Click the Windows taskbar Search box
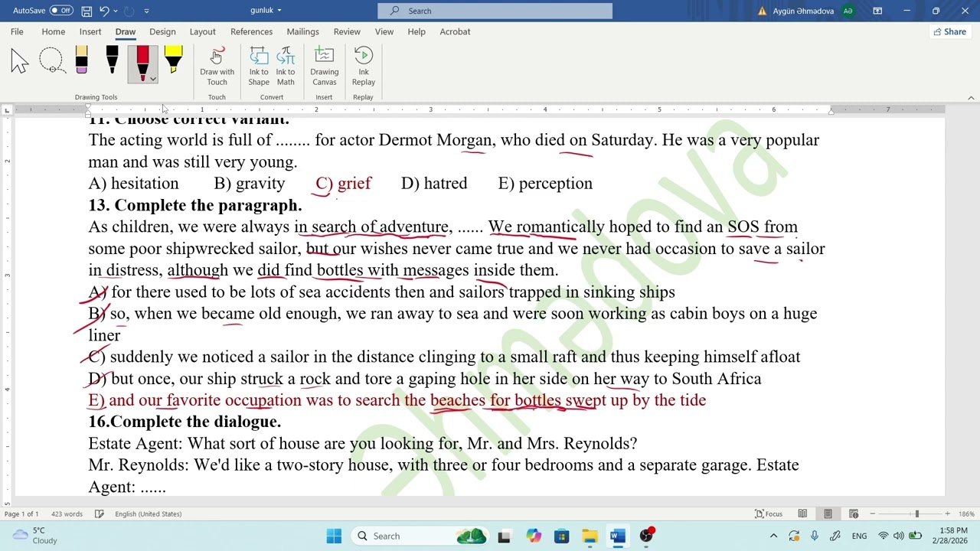The width and height of the screenshot is (980, 551). pyautogui.click(x=421, y=536)
